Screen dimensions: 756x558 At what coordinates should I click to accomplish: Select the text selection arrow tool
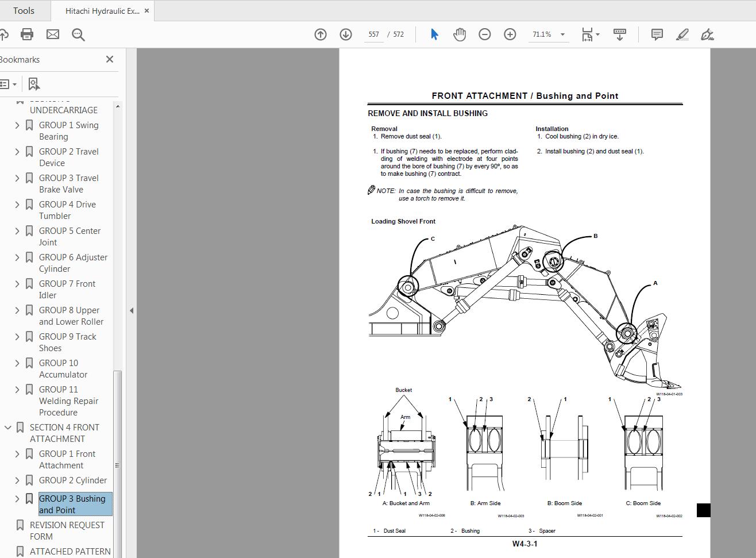434,34
